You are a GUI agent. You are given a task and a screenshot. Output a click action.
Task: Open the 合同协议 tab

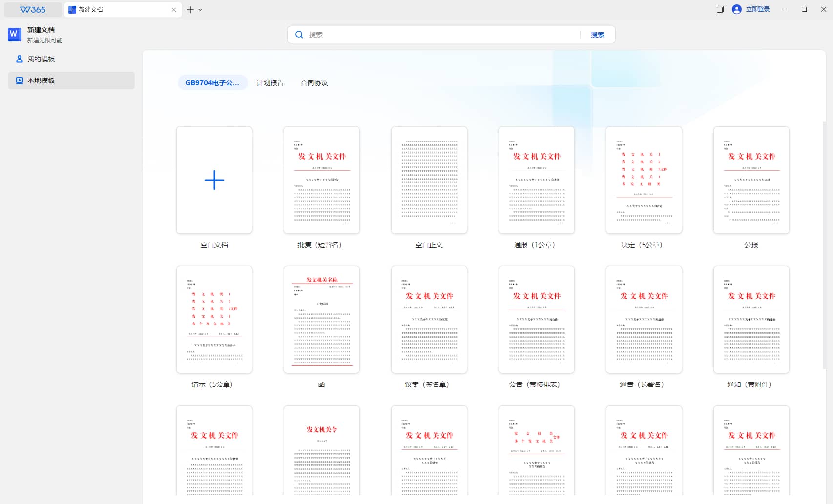pos(314,83)
